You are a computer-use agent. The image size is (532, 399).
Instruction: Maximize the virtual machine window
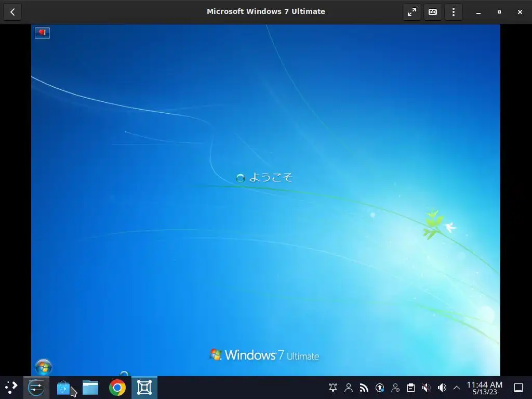coord(499,12)
